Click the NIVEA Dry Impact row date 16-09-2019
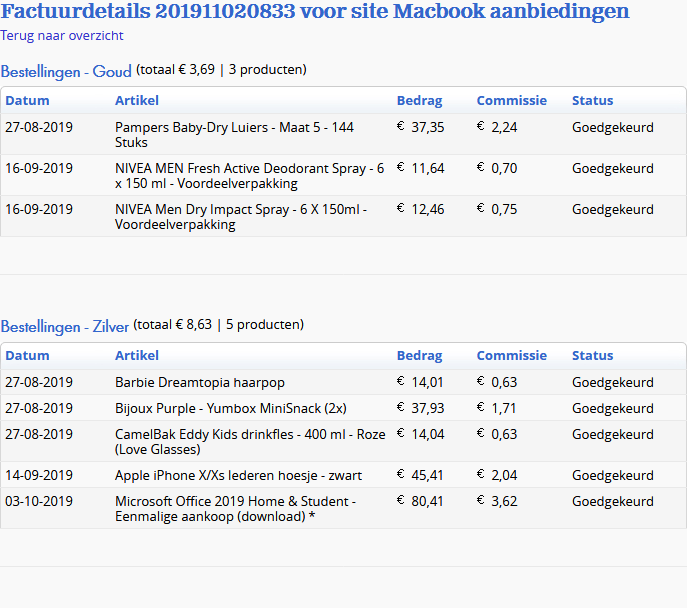Image resolution: width=687 pixels, height=608 pixels. [x=39, y=209]
